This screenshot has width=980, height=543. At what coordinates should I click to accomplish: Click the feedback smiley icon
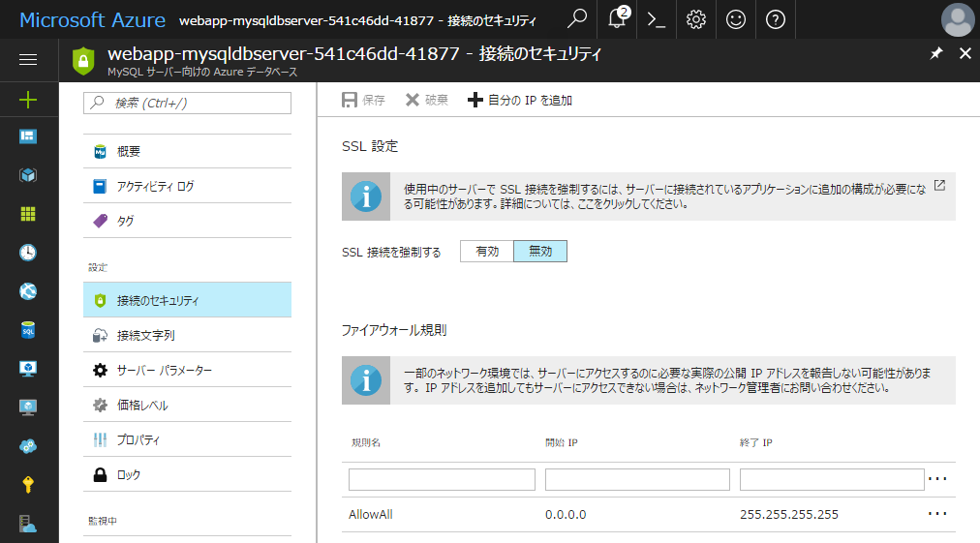(x=735, y=19)
